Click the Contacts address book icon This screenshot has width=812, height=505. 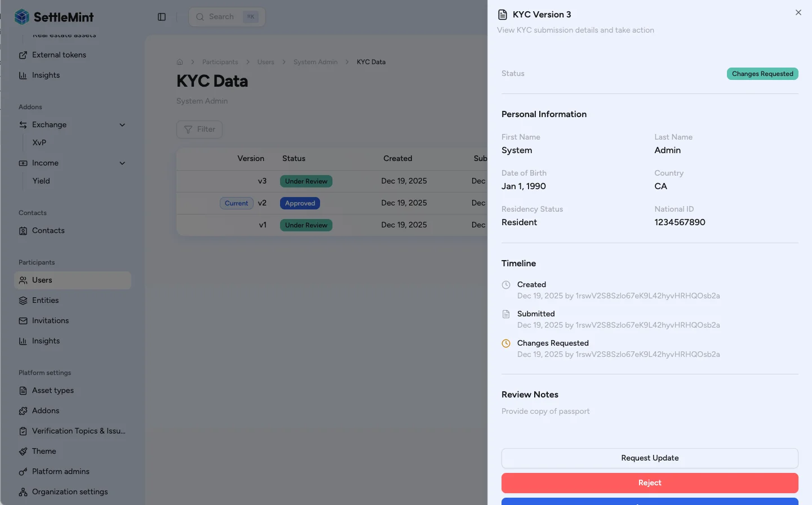23,230
